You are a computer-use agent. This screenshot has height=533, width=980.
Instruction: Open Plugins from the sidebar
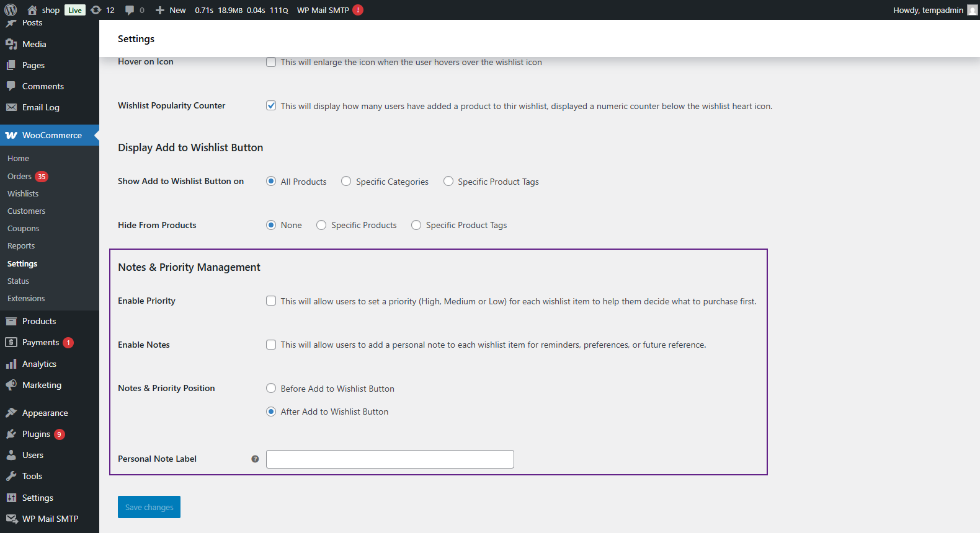pyautogui.click(x=36, y=434)
